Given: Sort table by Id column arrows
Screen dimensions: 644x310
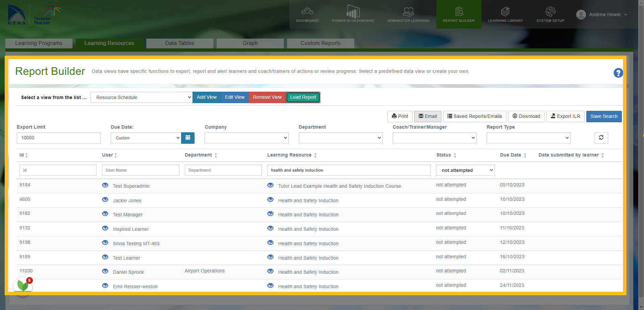Looking at the screenshot, I should point(26,155).
